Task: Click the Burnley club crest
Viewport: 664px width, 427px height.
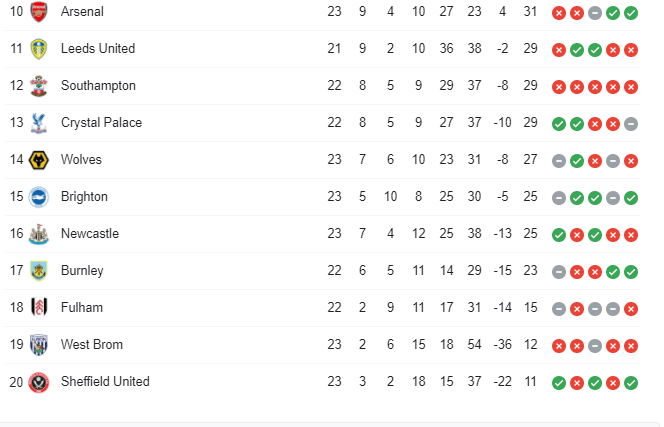Action: 39,271
